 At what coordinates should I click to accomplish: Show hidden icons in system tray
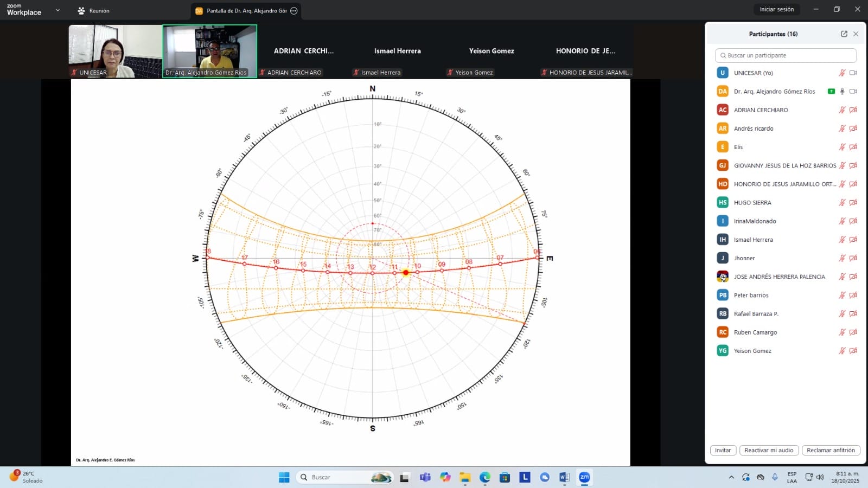coord(731,477)
